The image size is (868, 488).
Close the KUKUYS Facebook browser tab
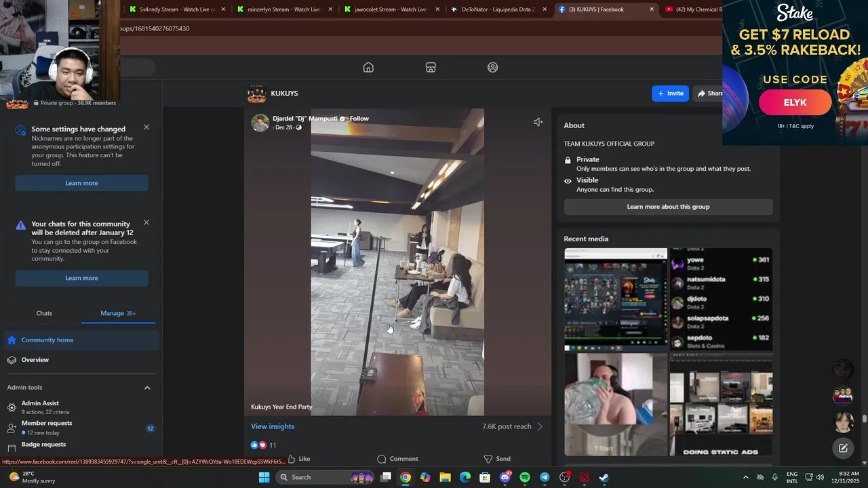(652, 9)
